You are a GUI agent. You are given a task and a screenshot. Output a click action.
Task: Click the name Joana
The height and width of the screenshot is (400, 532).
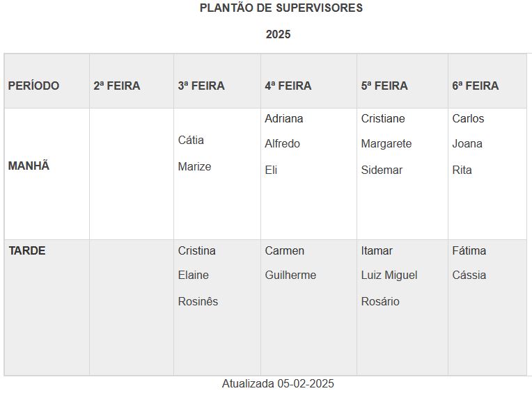tap(467, 143)
